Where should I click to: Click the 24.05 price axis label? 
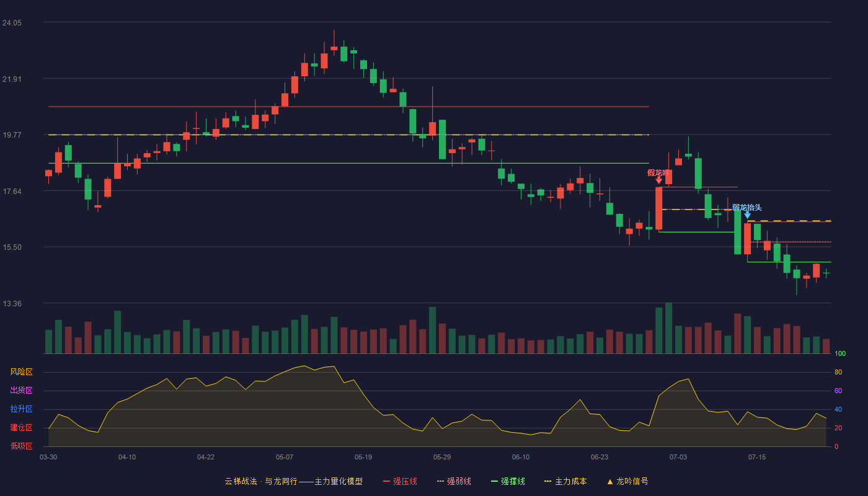click(12, 22)
